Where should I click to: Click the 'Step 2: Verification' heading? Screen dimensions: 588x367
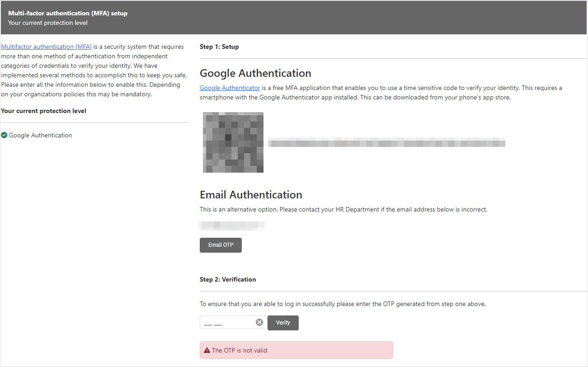[228, 279]
